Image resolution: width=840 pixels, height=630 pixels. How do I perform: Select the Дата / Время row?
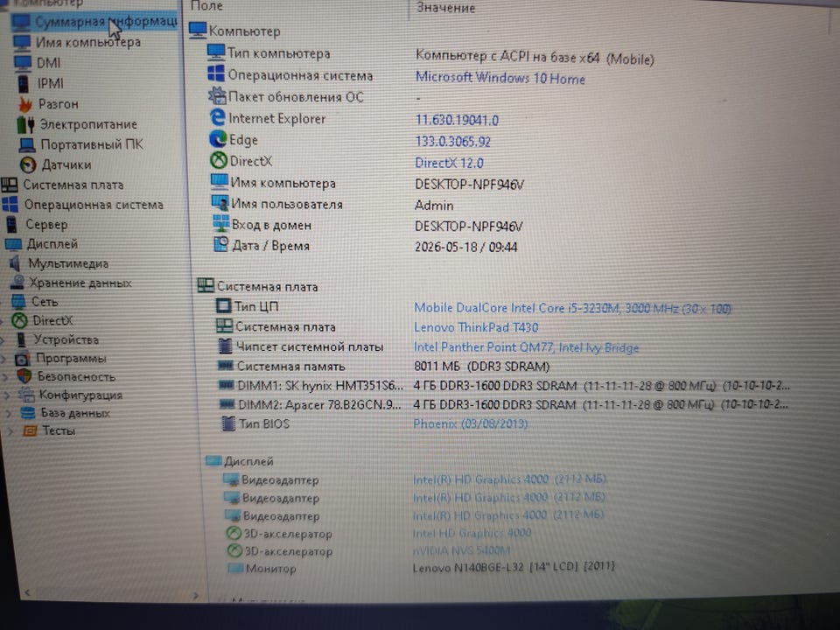pyautogui.click(x=366, y=246)
